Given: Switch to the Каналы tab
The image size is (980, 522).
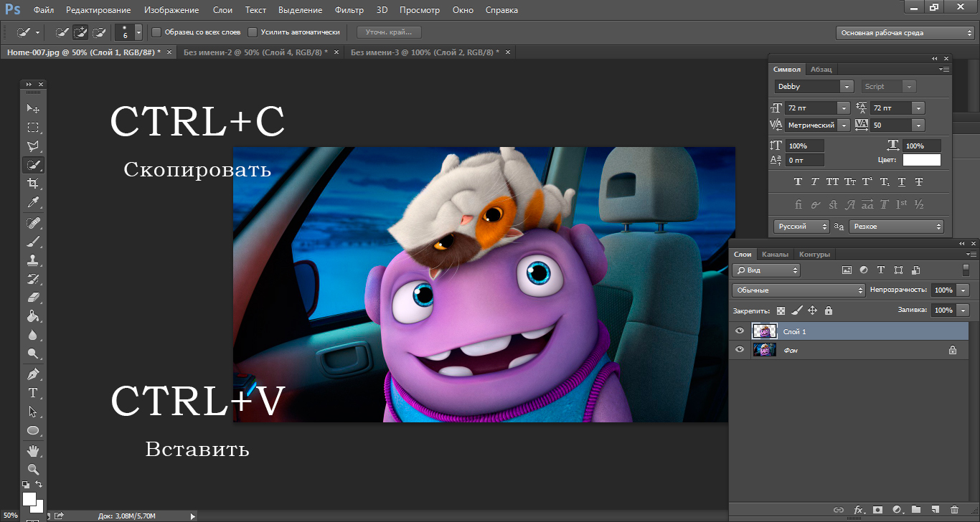Looking at the screenshot, I should tap(775, 254).
